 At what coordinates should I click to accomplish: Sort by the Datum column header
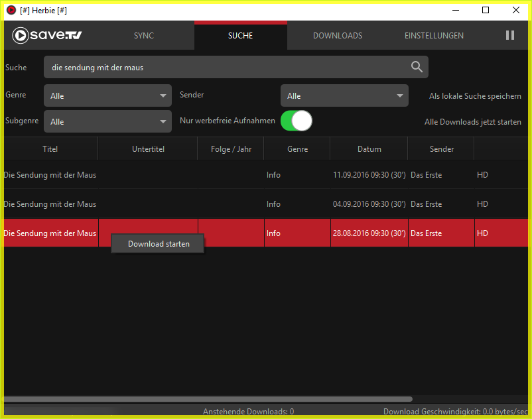(369, 149)
